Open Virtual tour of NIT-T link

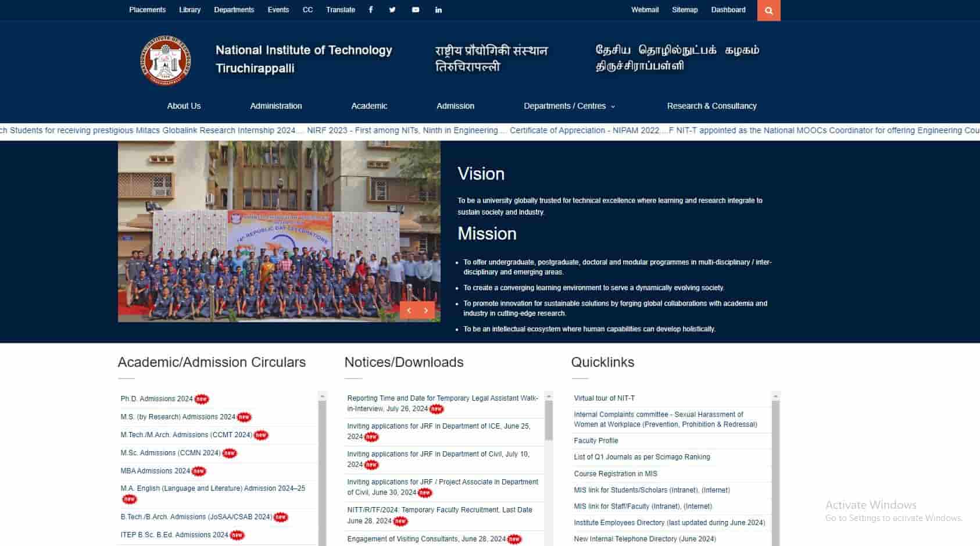[604, 398]
